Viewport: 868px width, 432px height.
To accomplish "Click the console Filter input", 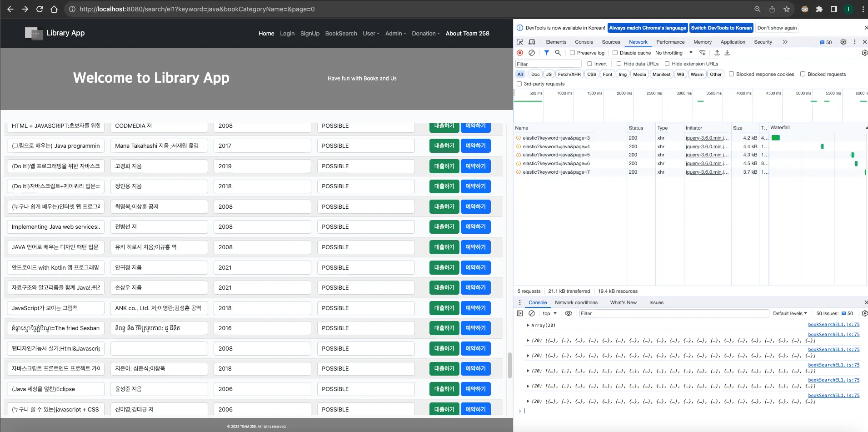I will click(674, 313).
